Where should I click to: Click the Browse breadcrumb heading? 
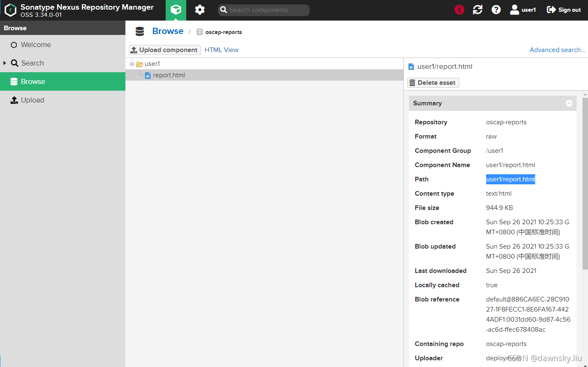coord(168,31)
